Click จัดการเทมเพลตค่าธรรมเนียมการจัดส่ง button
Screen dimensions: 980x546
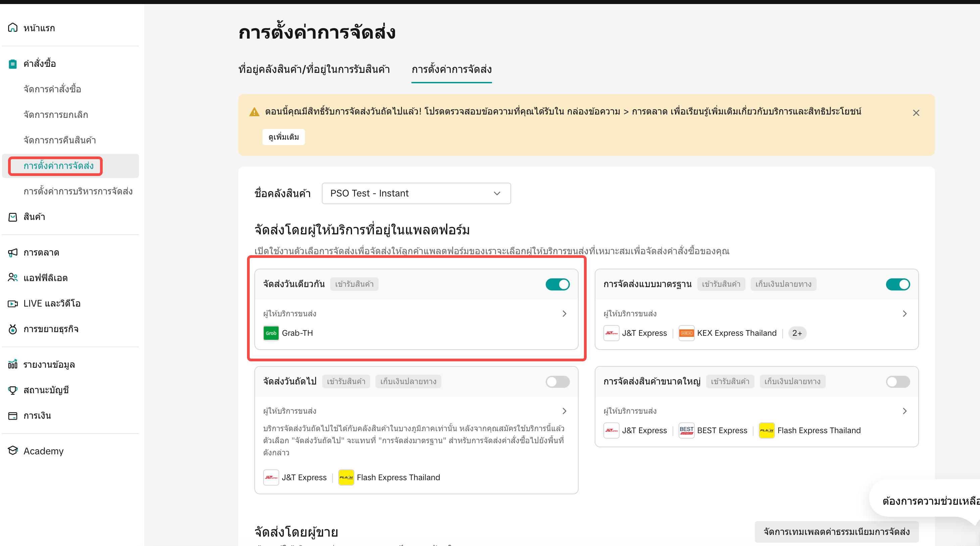[x=836, y=532]
